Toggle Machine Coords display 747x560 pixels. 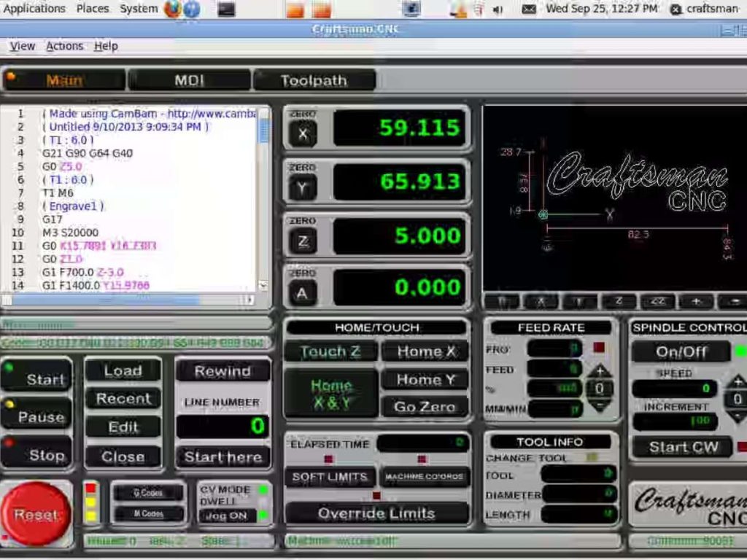click(x=424, y=477)
